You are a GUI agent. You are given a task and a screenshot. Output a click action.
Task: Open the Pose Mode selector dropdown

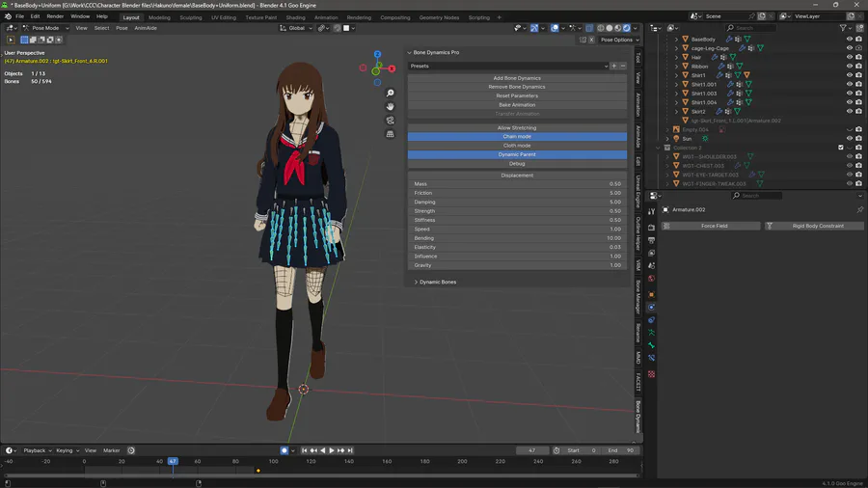point(45,28)
